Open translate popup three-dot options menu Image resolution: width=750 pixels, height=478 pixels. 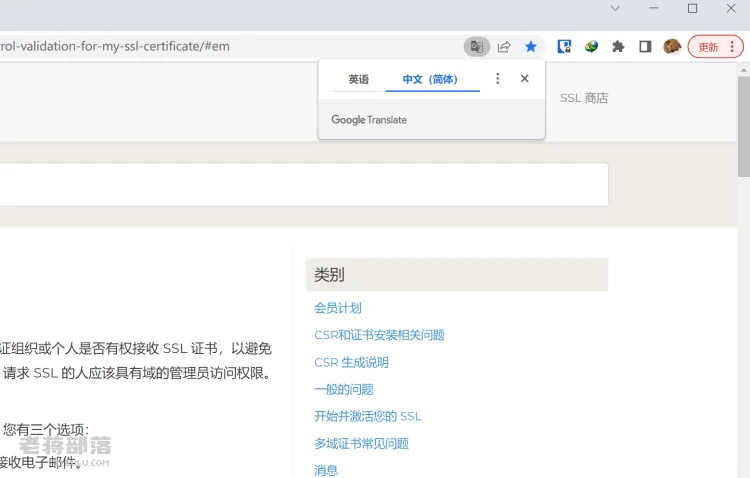click(497, 78)
